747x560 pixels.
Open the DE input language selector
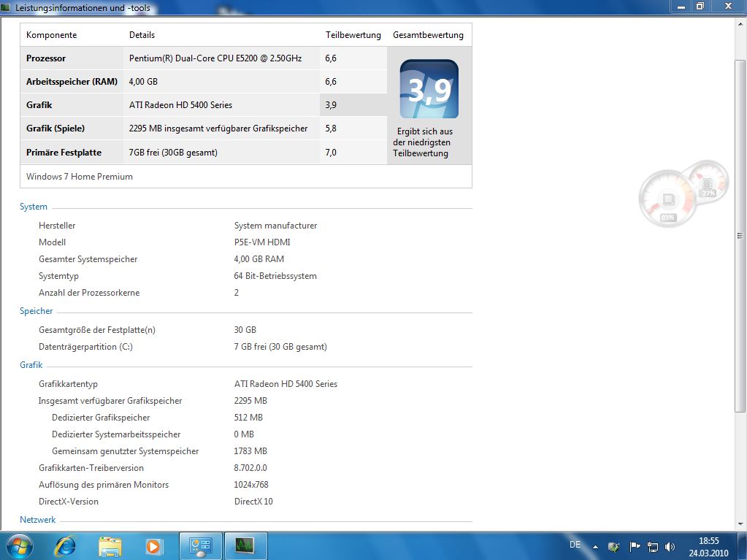[x=575, y=544]
